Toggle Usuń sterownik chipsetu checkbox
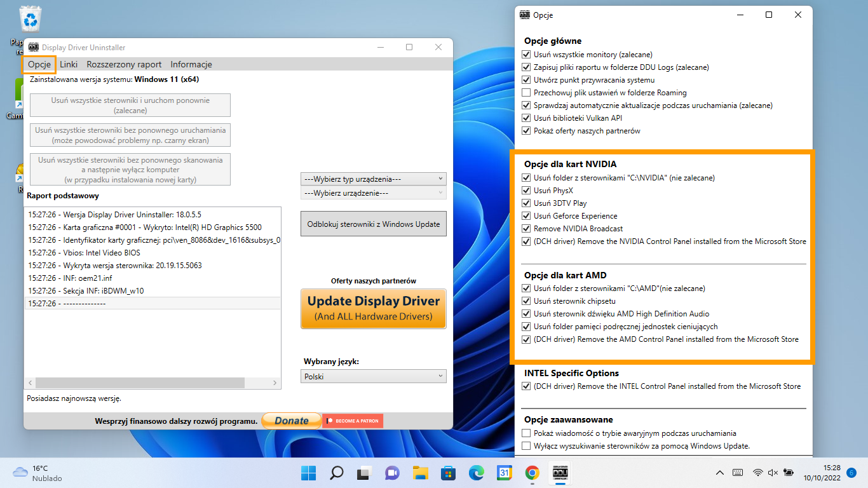The image size is (868, 488). point(526,301)
